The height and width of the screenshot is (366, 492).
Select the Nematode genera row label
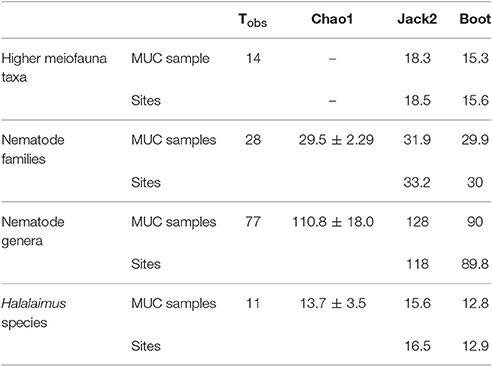click(x=33, y=231)
